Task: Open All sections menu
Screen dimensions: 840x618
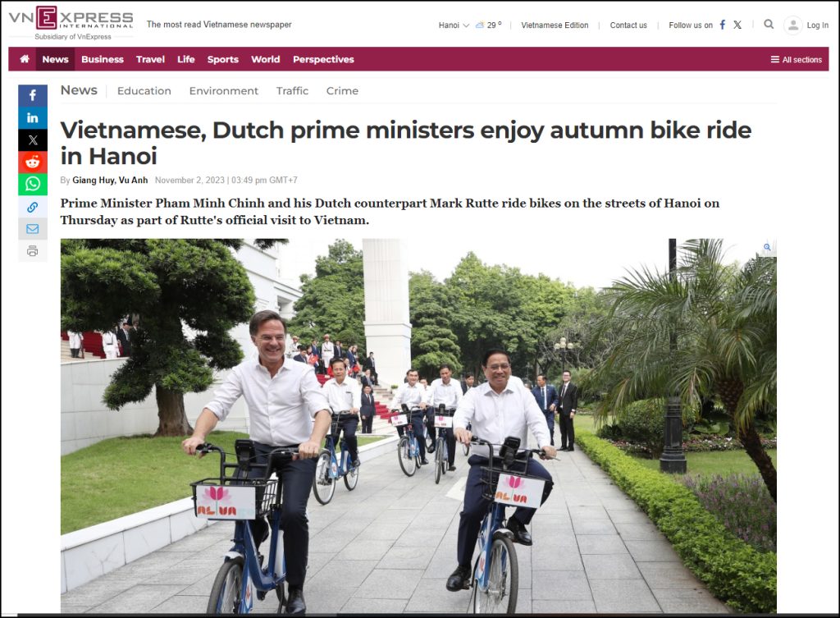Action: pos(796,59)
